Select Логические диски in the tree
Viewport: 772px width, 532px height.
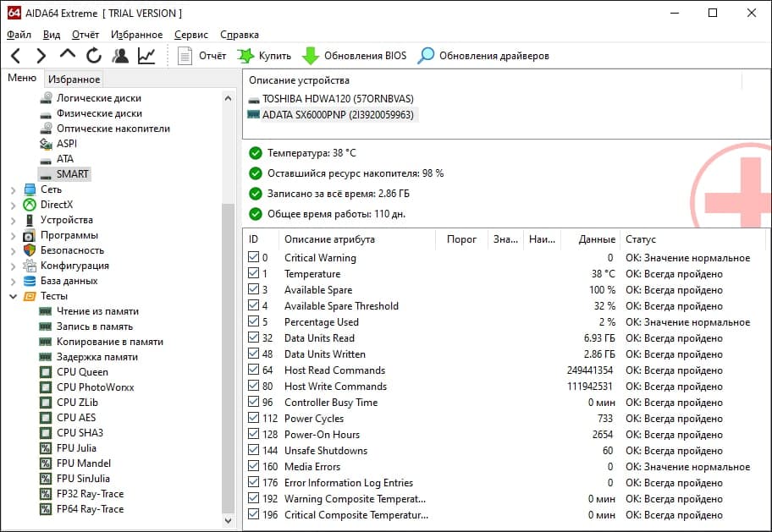pyautogui.click(x=98, y=98)
